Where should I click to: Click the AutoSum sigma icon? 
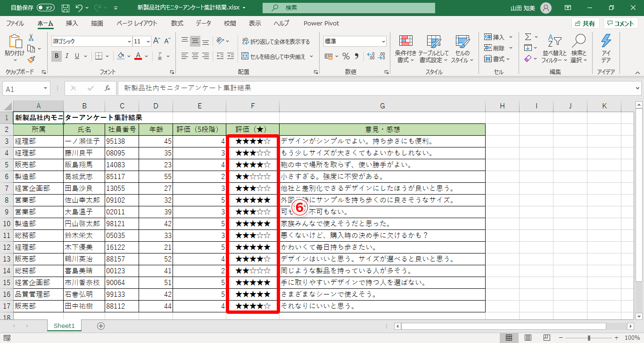click(528, 37)
